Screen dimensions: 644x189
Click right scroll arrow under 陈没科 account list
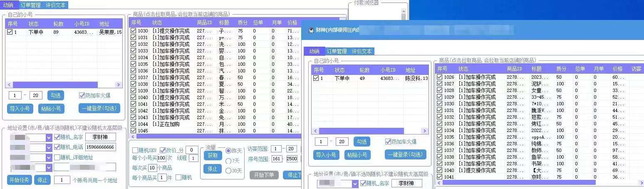(424, 131)
